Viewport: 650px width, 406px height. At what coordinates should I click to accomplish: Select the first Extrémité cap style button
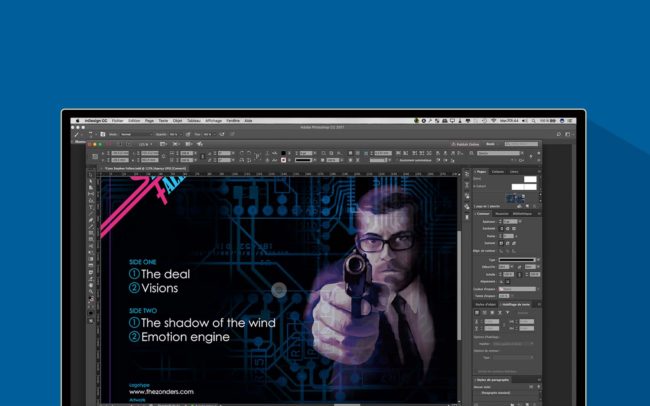[501, 229]
